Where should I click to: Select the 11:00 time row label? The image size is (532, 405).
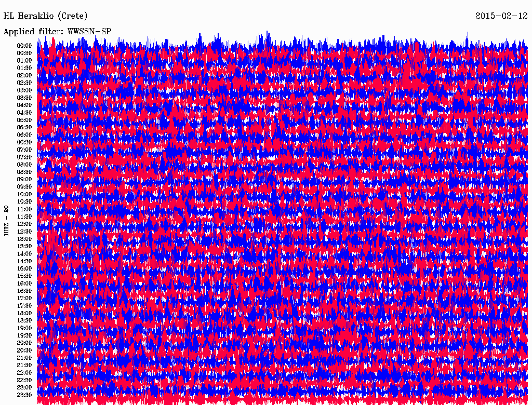[24, 209]
